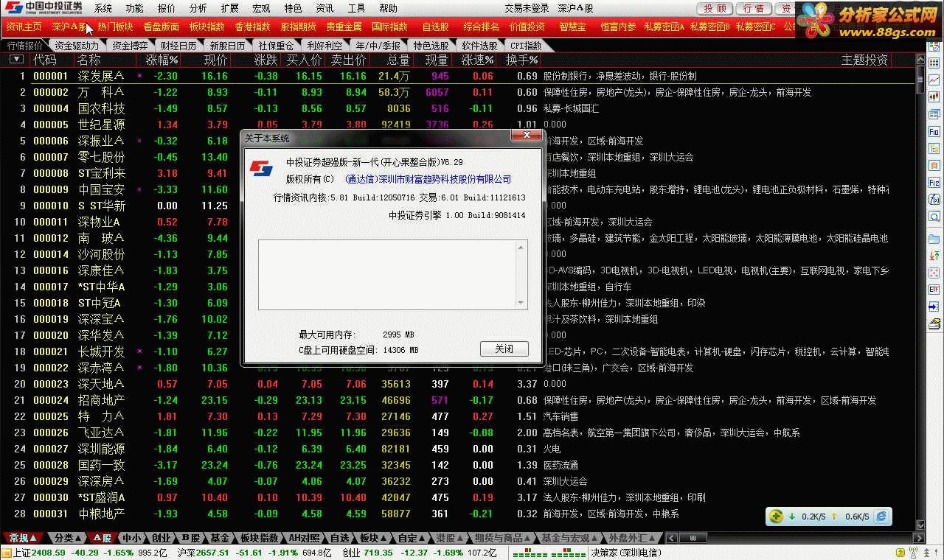Viewport: 944px width, 560px height.
Task: Open the 分析 menu
Action: pos(198,9)
